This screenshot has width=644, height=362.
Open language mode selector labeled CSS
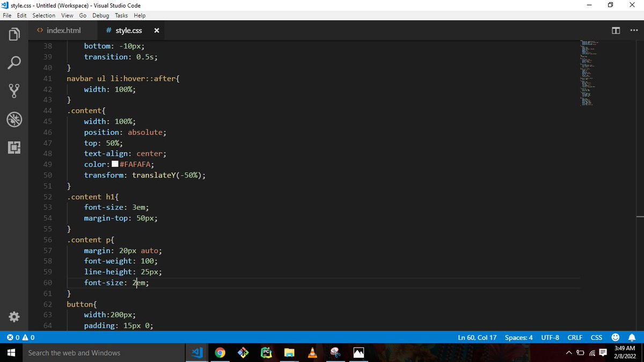coord(596,337)
